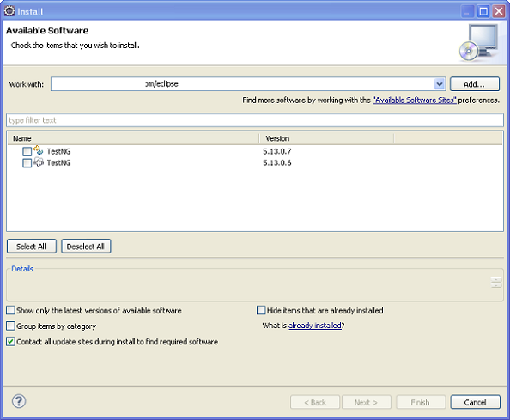This screenshot has width=510, height=420.
Task: Maximize the Install window
Action: pyautogui.click(x=483, y=12)
